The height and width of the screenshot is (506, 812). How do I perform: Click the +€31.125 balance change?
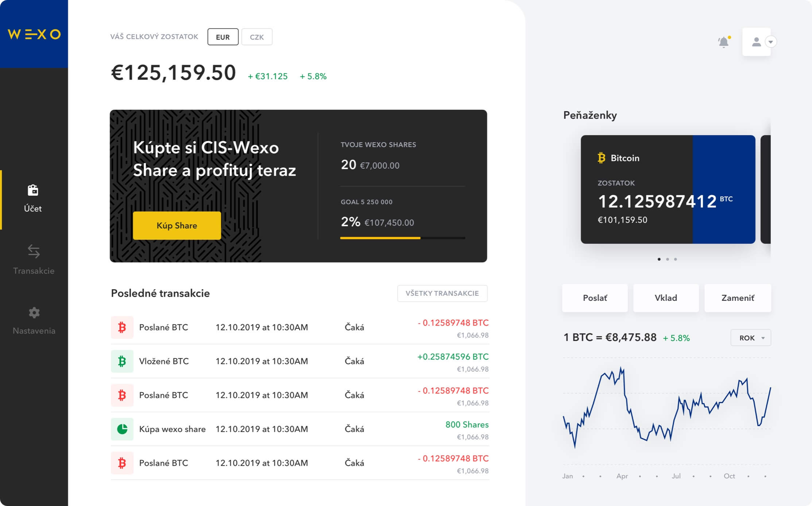point(268,76)
